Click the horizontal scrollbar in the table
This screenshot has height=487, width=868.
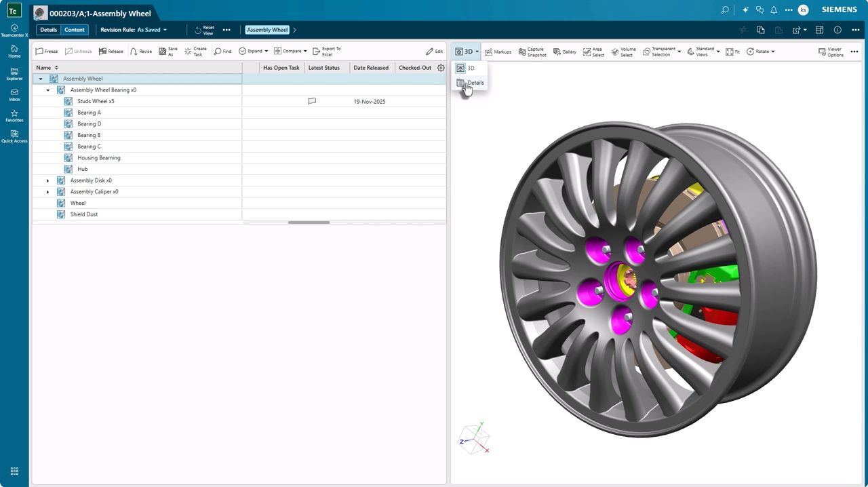point(309,222)
